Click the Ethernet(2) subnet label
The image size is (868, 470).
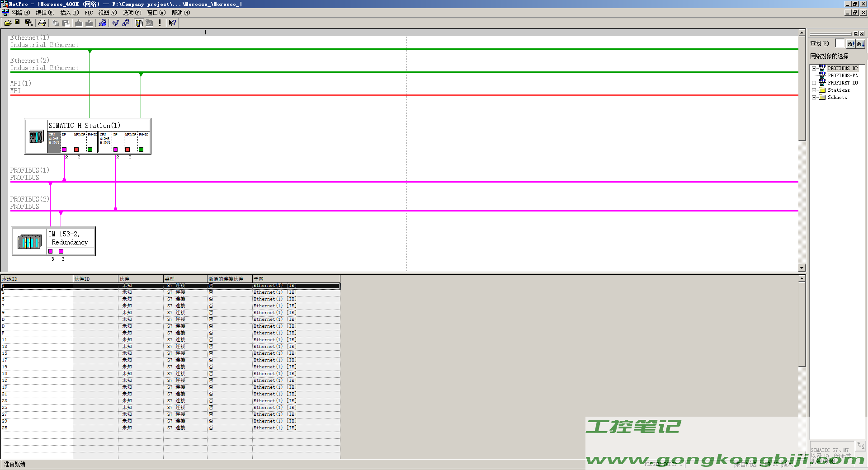[30, 61]
